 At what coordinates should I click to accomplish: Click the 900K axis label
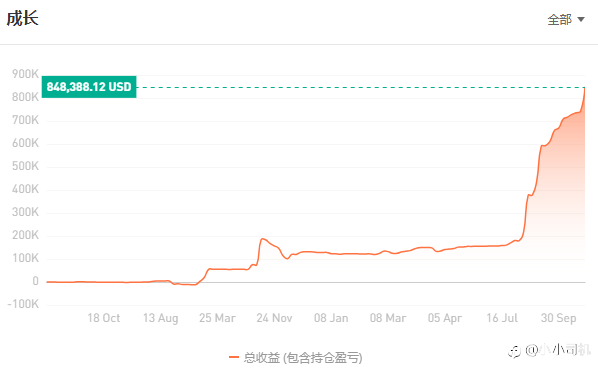click(x=25, y=74)
